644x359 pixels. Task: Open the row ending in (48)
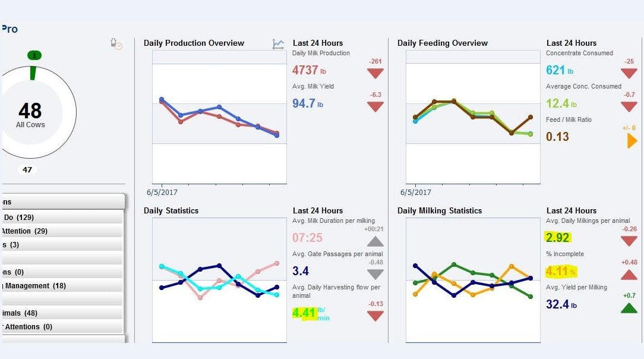tap(62, 313)
